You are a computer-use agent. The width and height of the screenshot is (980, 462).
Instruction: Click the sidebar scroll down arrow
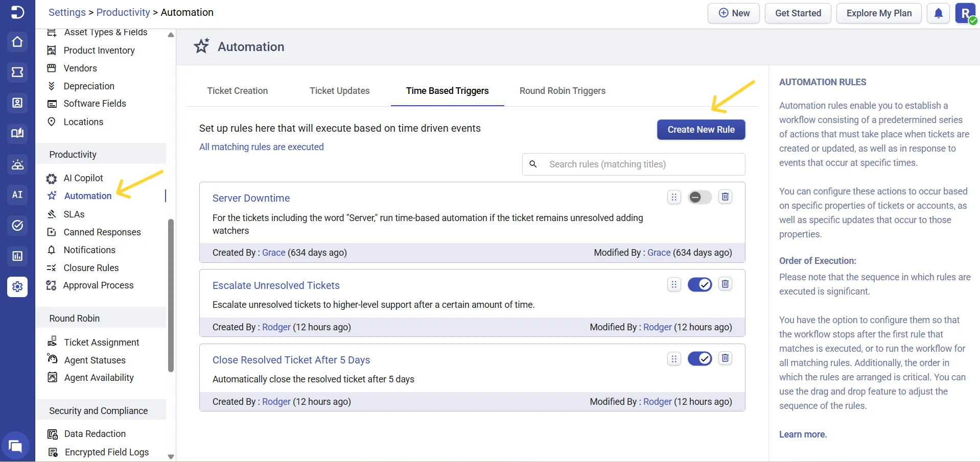[171, 457]
